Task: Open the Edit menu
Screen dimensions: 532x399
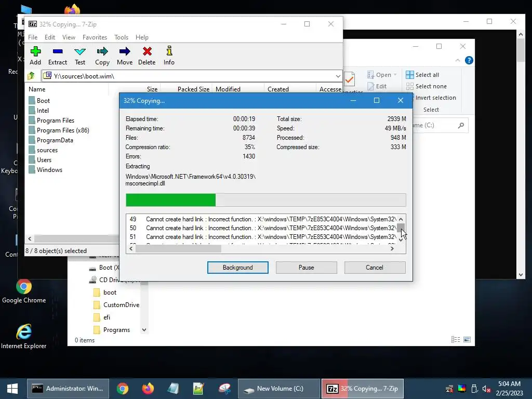Action: click(x=50, y=37)
